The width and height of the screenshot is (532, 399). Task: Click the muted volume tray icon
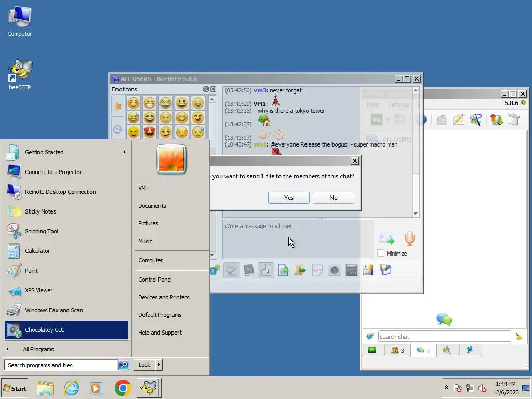pyautogui.click(x=482, y=388)
